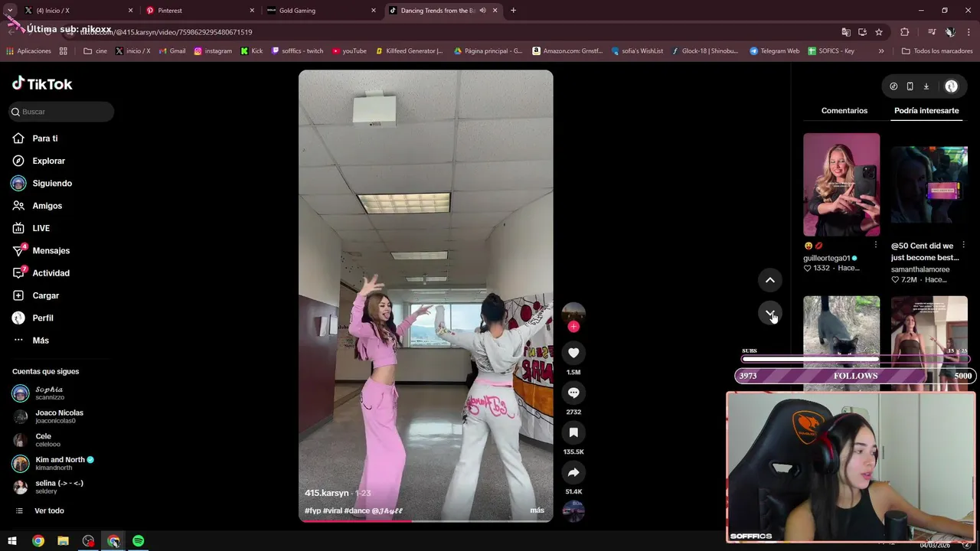Open the comments bubble icon
This screenshot has height=551, width=980.
pos(573,393)
